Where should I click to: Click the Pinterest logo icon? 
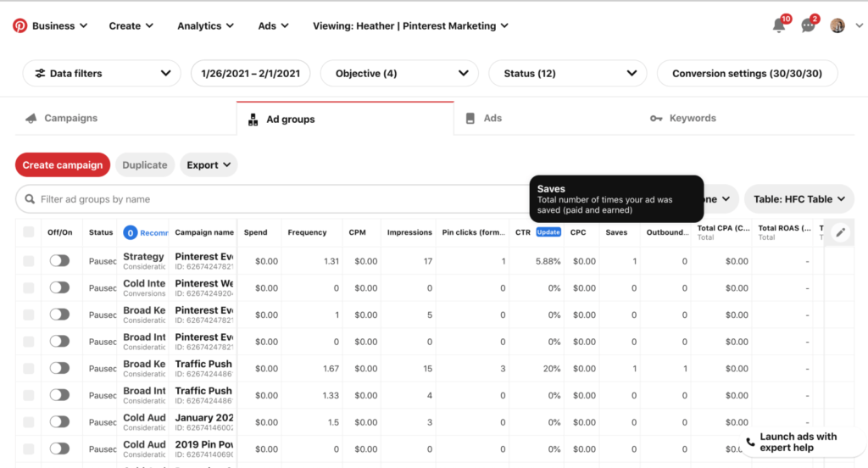[19, 25]
